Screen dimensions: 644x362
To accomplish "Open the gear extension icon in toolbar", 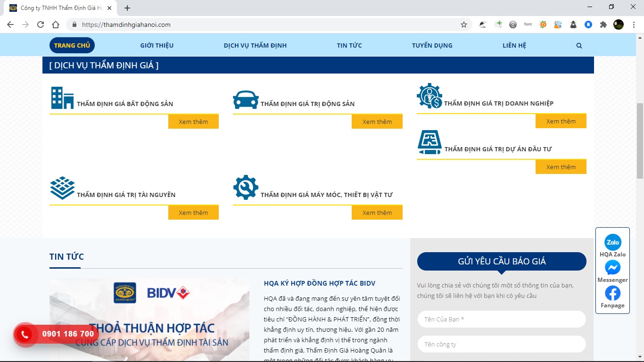I will [513, 25].
